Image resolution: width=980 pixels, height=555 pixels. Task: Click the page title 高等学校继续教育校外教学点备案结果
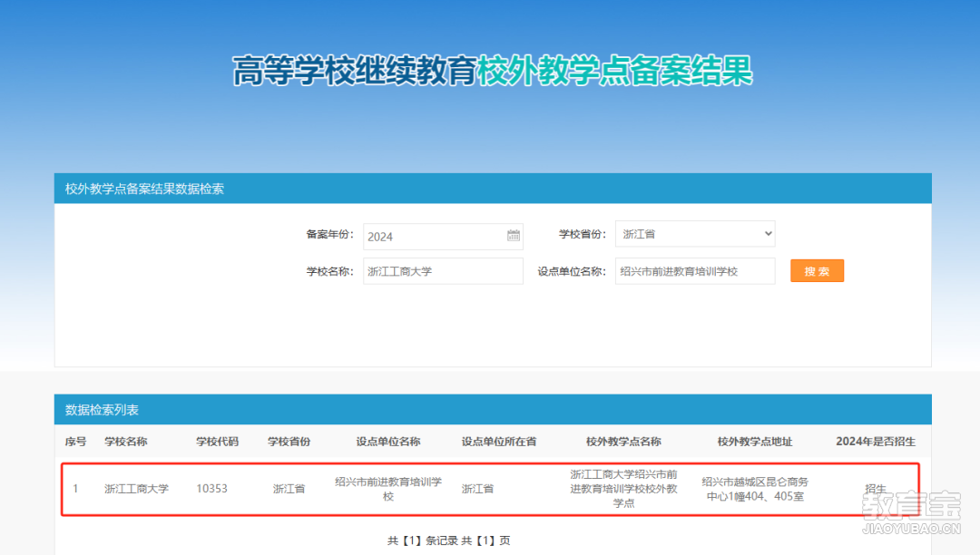pos(493,71)
